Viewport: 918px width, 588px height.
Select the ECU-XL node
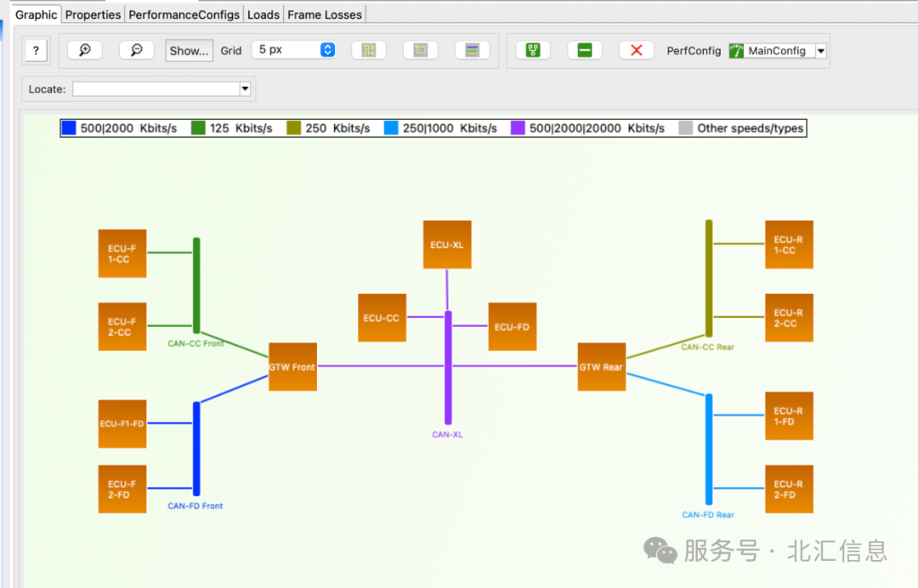[x=447, y=245]
